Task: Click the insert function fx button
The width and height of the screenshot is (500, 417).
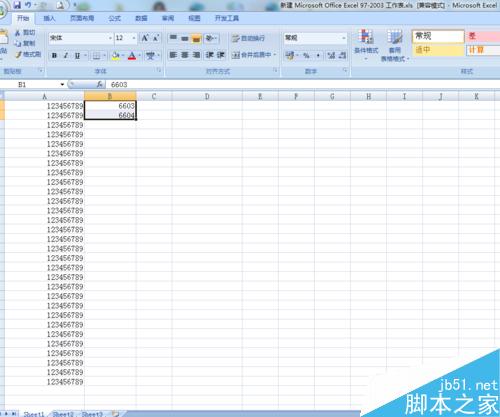Action: pyautogui.click(x=100, y=85)
